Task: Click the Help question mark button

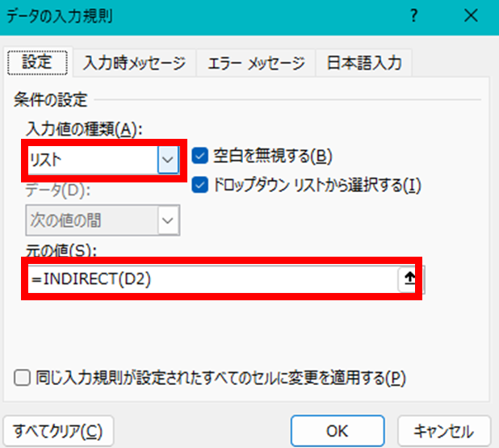Action: pyautogui.click(x=413, y=16)
